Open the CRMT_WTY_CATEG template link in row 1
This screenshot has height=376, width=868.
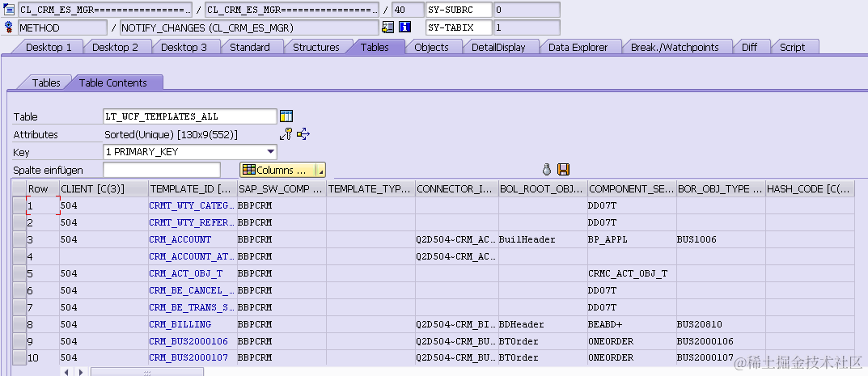click(x=192, y=205)
